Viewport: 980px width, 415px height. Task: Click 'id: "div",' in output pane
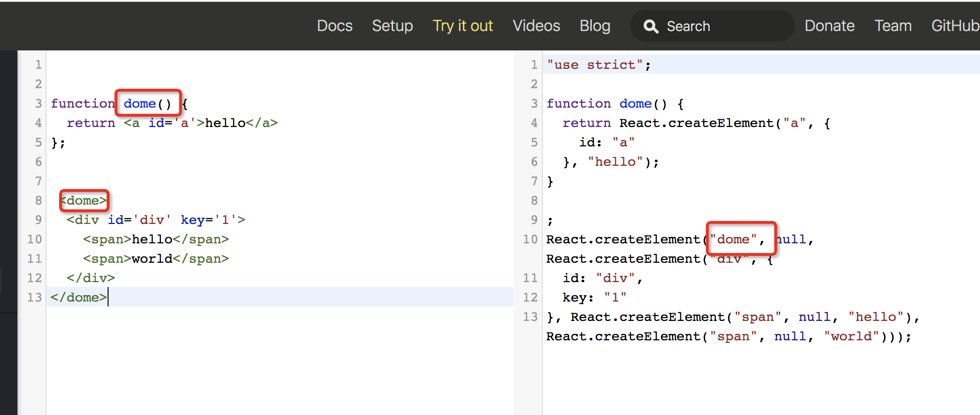point(603,278)
